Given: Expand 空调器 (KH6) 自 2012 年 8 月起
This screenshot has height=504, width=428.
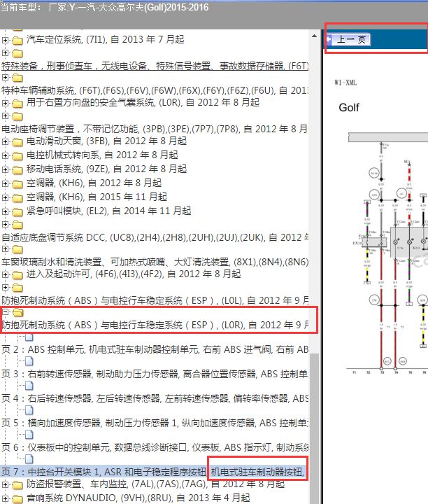Looking at the screenshot, I should click(5, 183).
